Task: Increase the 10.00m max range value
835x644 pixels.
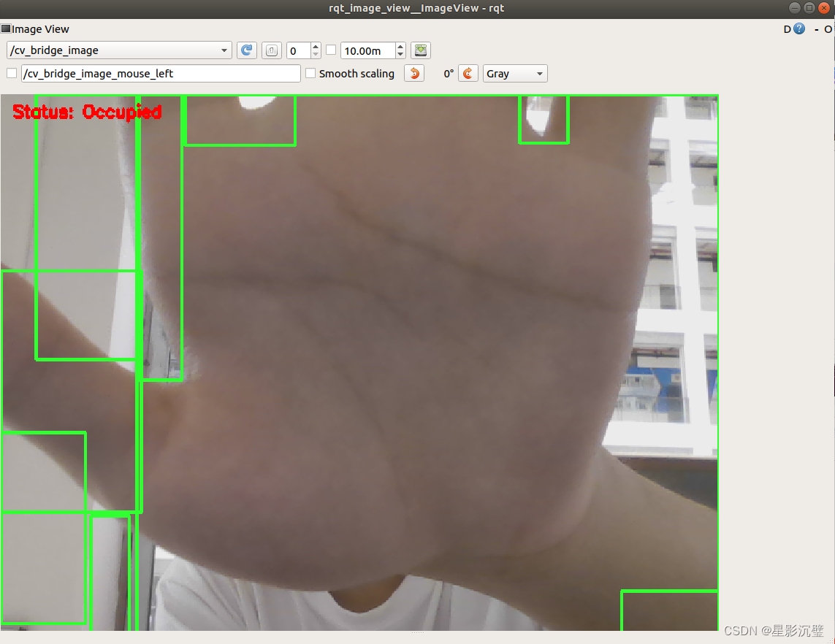Action: click(400, 47)
